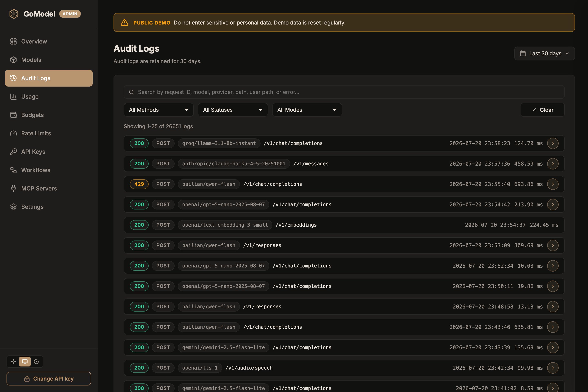
Task: Click the Rate Limits gauge icon
Action: click(x=13, y=133)
